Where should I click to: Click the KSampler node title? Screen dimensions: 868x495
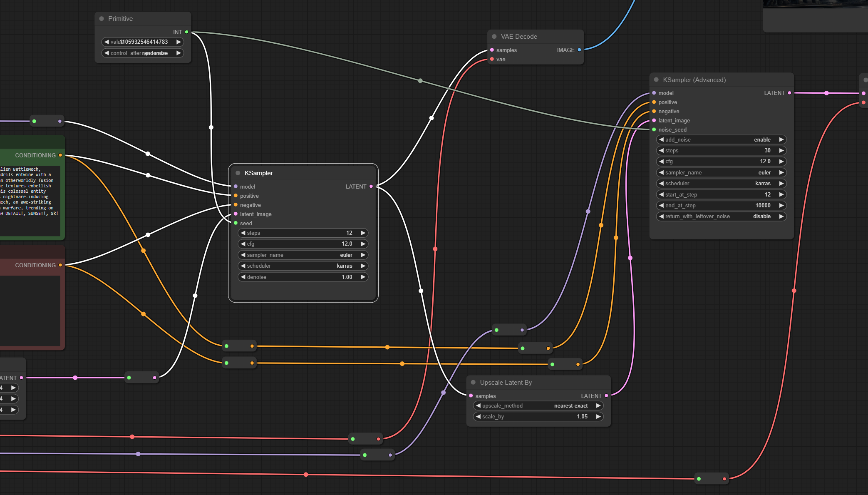(259, 173)
